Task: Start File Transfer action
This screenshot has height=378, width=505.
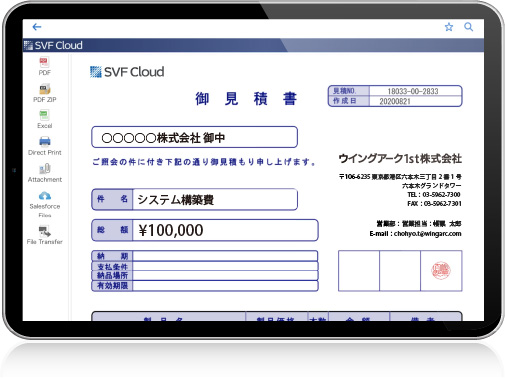Action: 45,235
